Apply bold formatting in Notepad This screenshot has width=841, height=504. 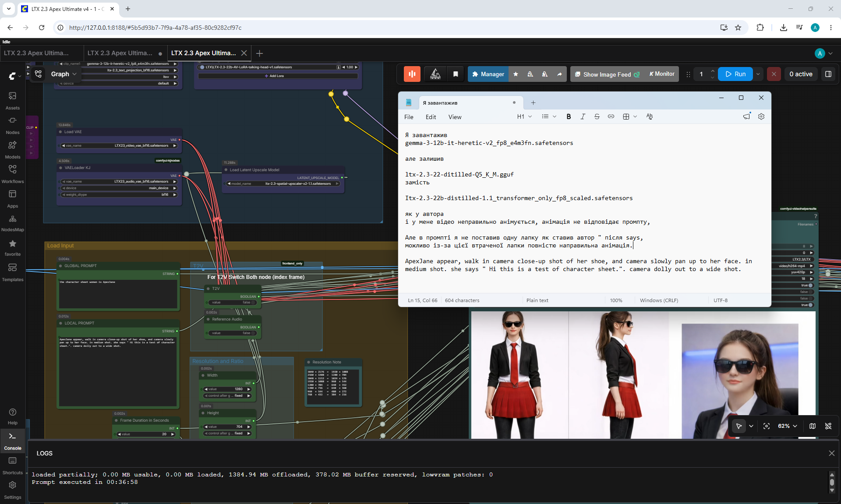tap(569, 116)
